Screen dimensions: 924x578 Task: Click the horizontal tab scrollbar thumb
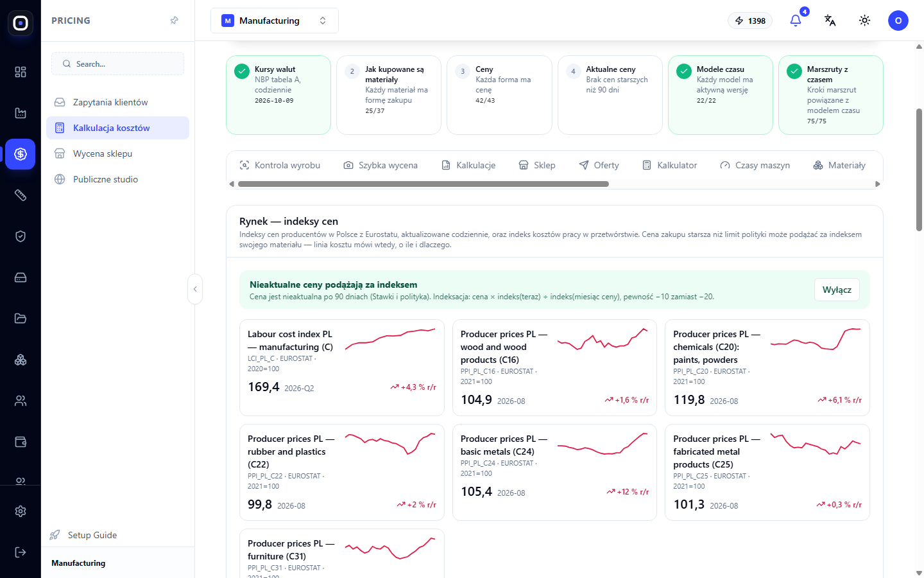(x=424, y=184)
